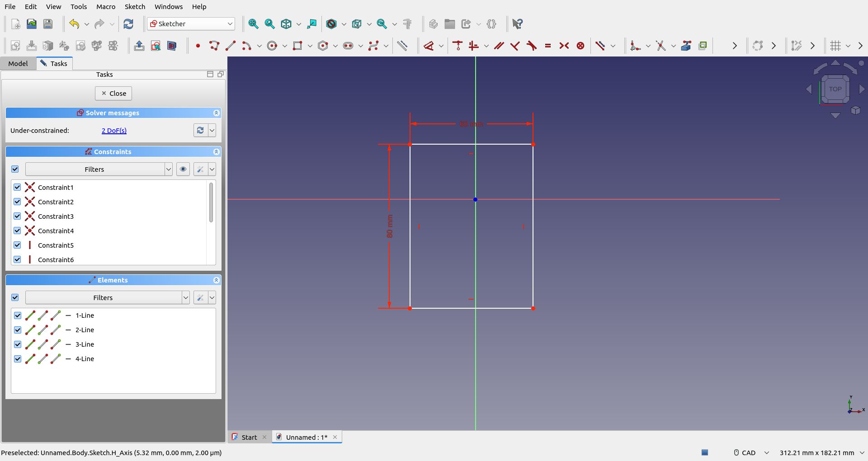Uncheck the Constraint6 checkbox
The width and height of the screenshot is (868, 461).
pos(17,259)
